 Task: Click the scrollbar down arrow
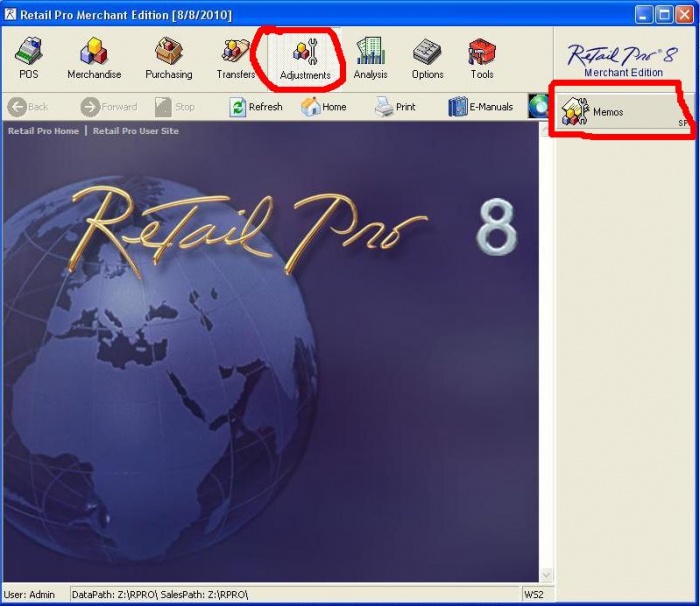546,574
